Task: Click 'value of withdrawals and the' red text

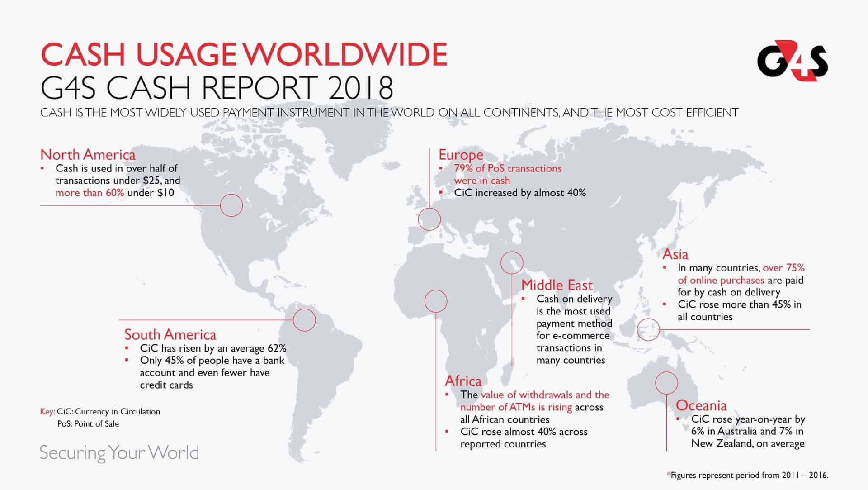Action: point(545,395)
